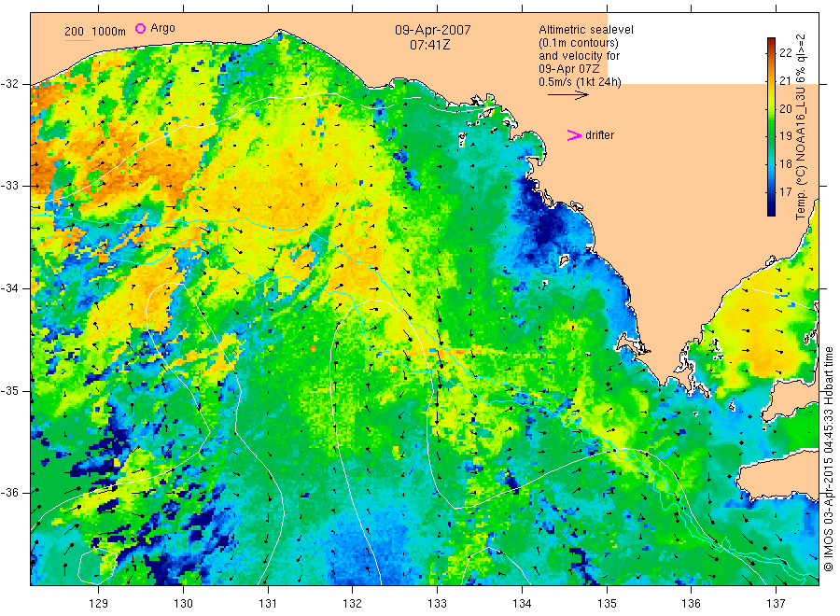Image resolution: width=840 pixels, height=616 pixels.
Task: Click latitude axis label -34
Action: pos(10,288)
